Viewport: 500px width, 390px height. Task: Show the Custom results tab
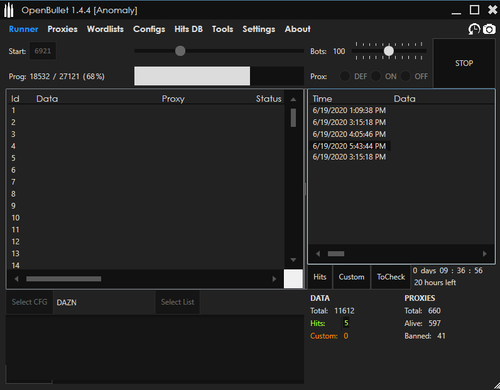point(351,277)
